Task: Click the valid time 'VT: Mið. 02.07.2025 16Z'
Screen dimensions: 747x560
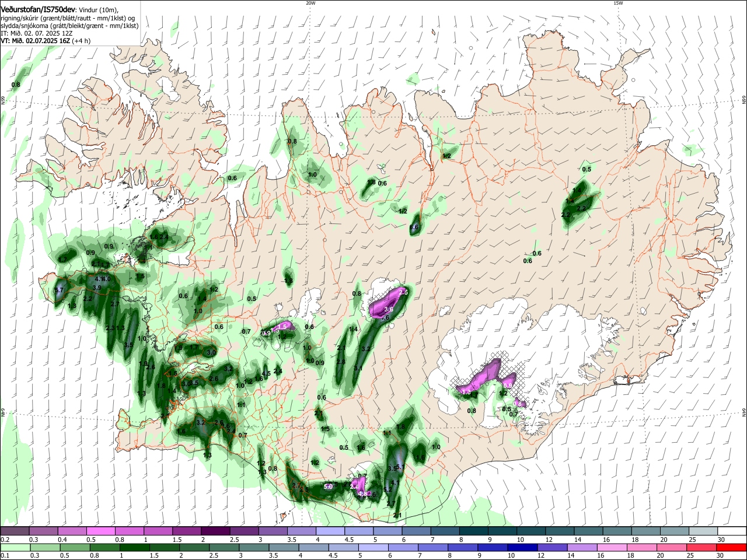Action: (x=36, y=41)
